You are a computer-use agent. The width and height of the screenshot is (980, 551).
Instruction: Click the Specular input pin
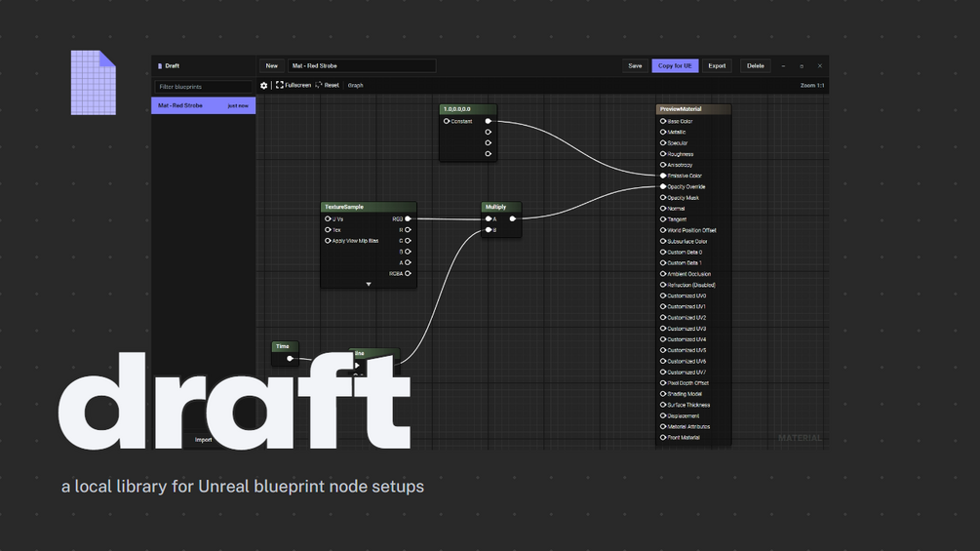(663, 143)
